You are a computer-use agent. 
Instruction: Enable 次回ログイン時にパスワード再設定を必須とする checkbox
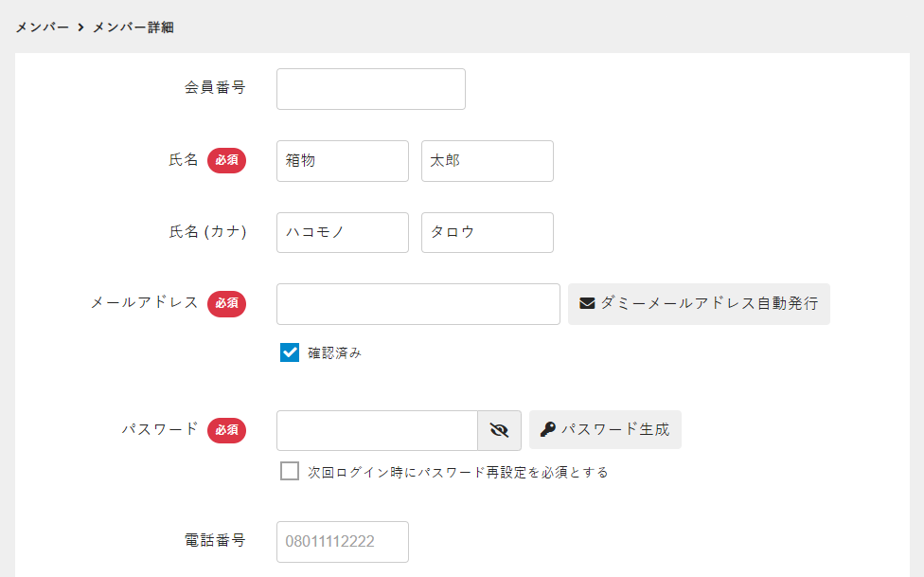coord(290,471)
